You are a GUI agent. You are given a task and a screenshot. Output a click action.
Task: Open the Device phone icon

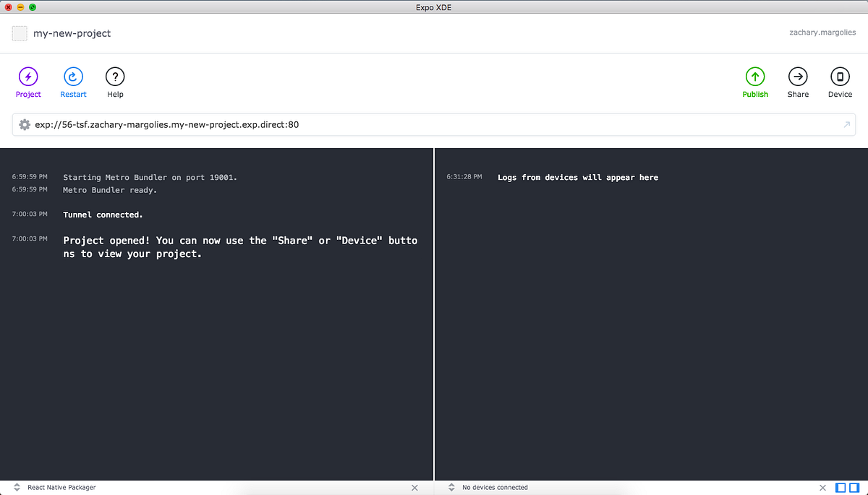point(840,77)
